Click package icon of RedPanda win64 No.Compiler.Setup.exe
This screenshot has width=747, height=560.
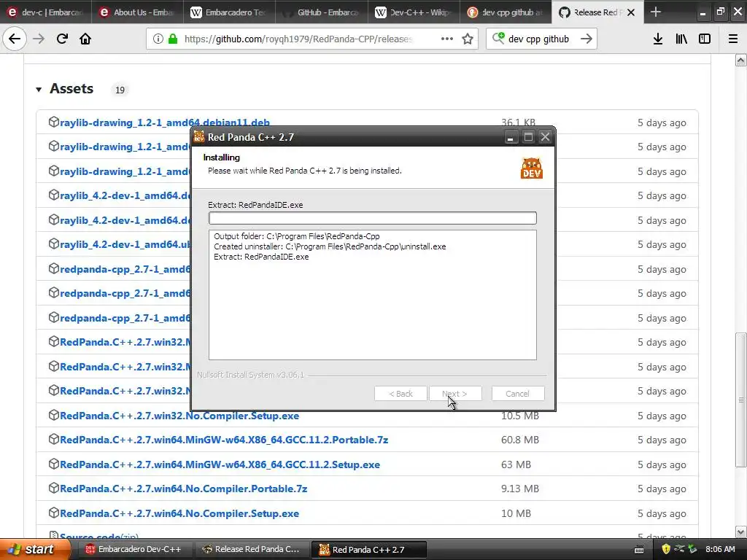(54, 513)
